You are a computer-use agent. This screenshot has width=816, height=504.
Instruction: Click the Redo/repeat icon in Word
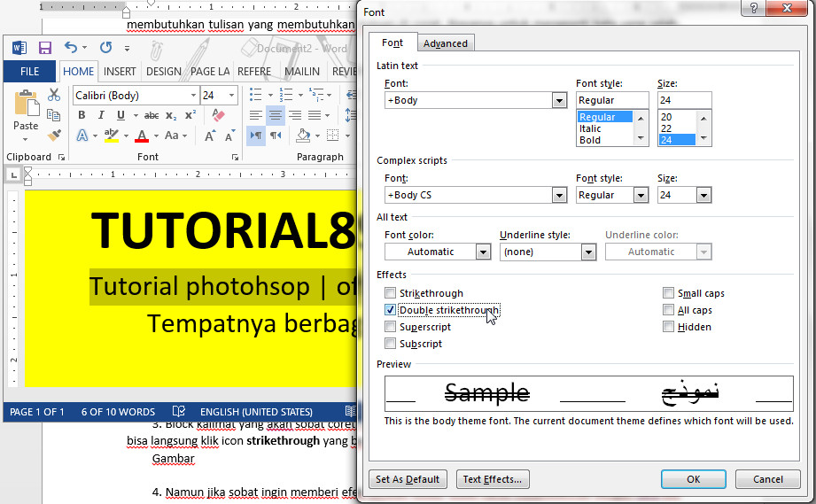point(105,48)
